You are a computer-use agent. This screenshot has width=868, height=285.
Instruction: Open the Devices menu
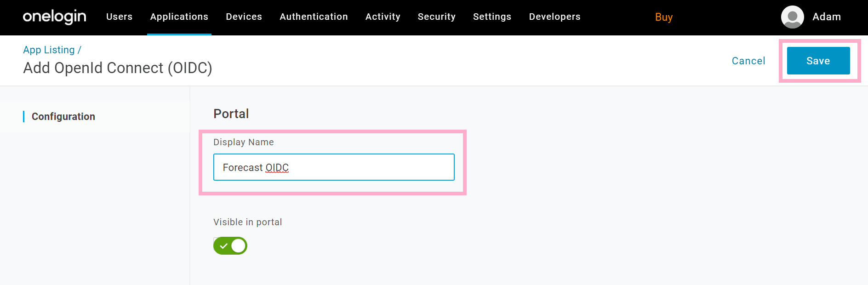[244, 17]
